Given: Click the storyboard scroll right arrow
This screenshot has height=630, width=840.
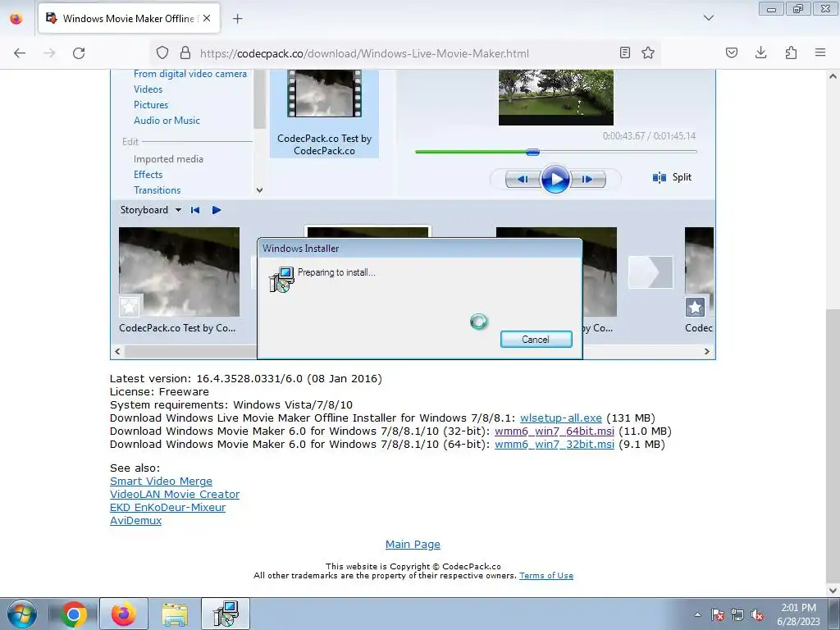Looking at the screenshot, I should point(707,351).
